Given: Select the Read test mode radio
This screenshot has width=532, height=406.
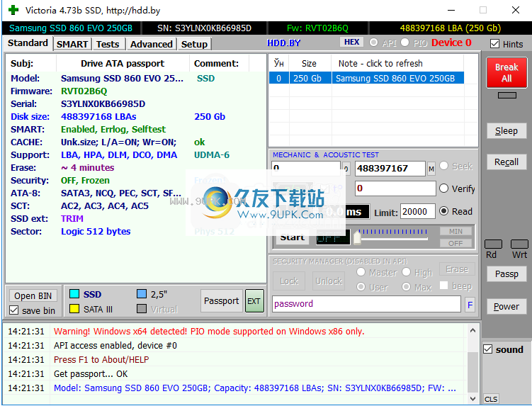Looking at the screenshot, I should [443, 211].
